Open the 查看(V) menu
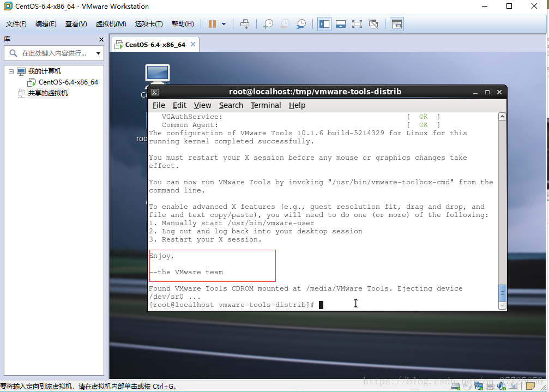The width and height of the screenshot is (549, 392). pyautogui.click(x=76, y=24)
